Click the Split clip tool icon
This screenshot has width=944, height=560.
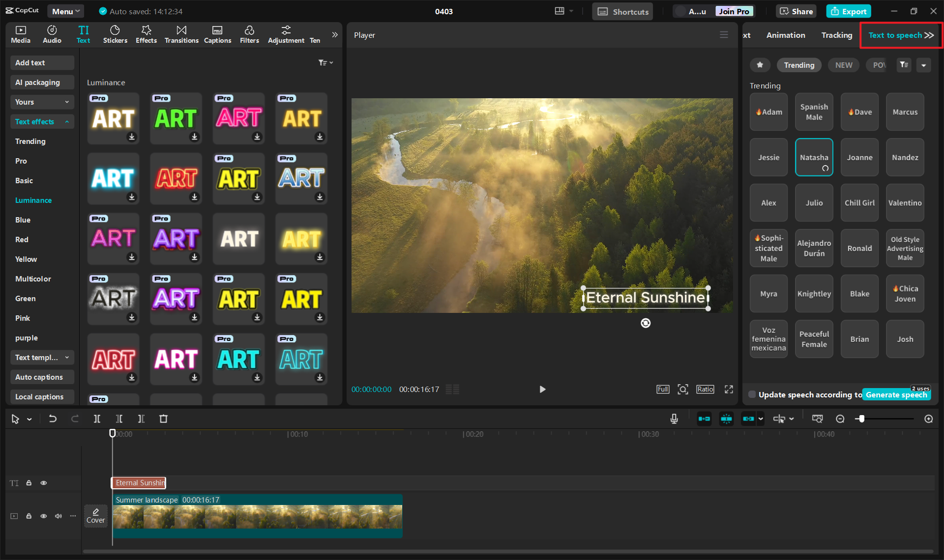tap(97, 419)
